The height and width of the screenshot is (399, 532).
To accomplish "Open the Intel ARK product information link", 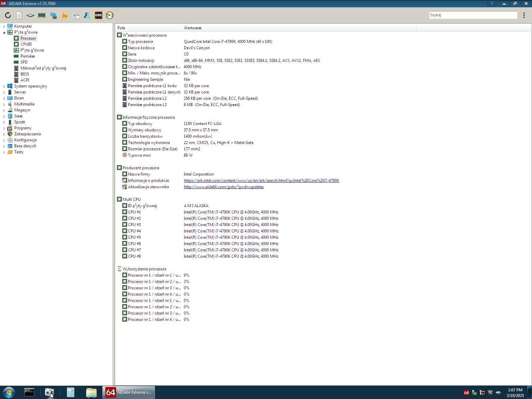I will [261, 181].
